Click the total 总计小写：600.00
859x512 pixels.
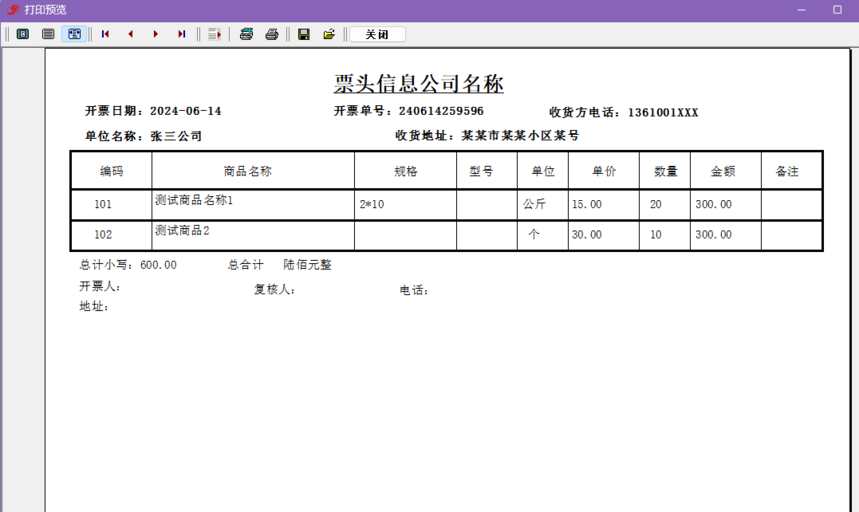click(128, 265)
